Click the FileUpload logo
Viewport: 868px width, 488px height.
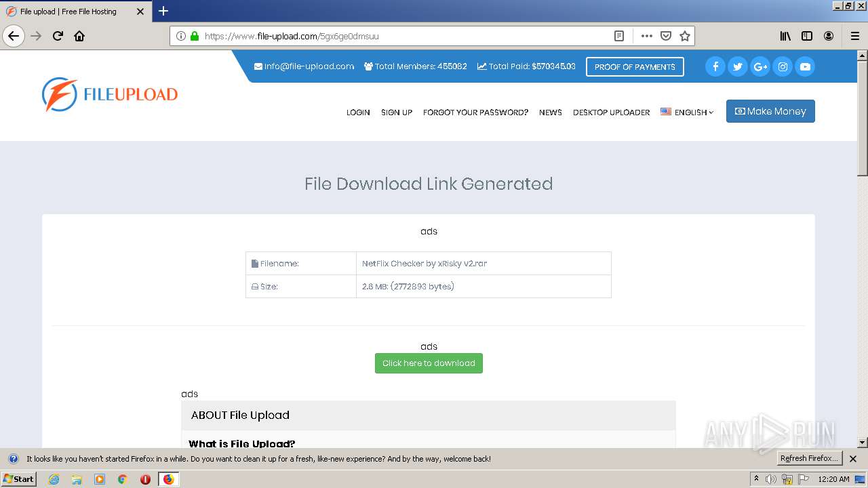[110, 94]
